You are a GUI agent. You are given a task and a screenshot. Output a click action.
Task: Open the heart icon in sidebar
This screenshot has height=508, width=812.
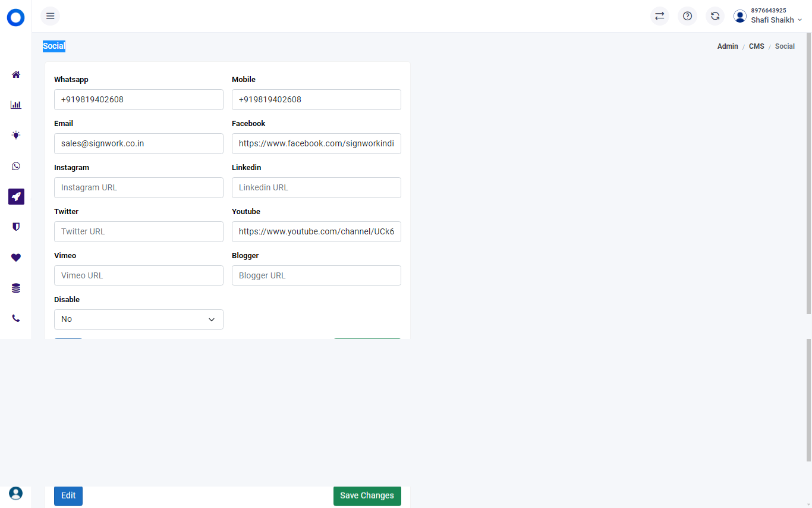16,258
